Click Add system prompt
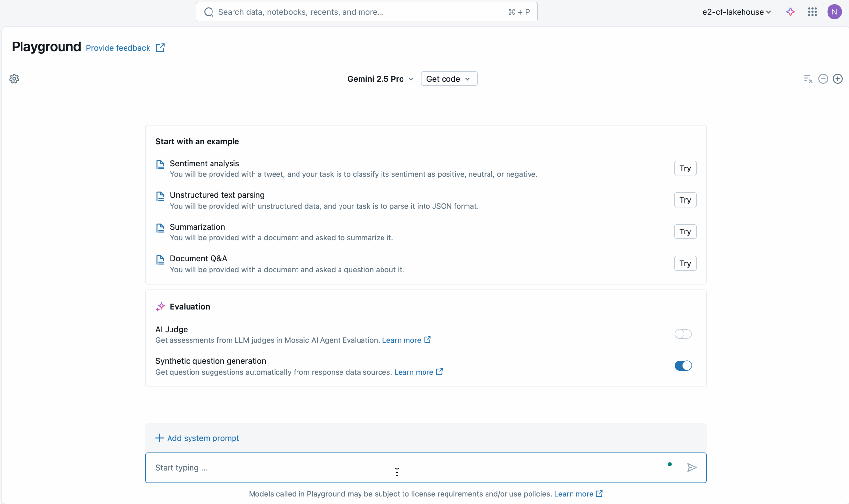The width and height of the screenshot is (849, 504). tap(197, 438)
